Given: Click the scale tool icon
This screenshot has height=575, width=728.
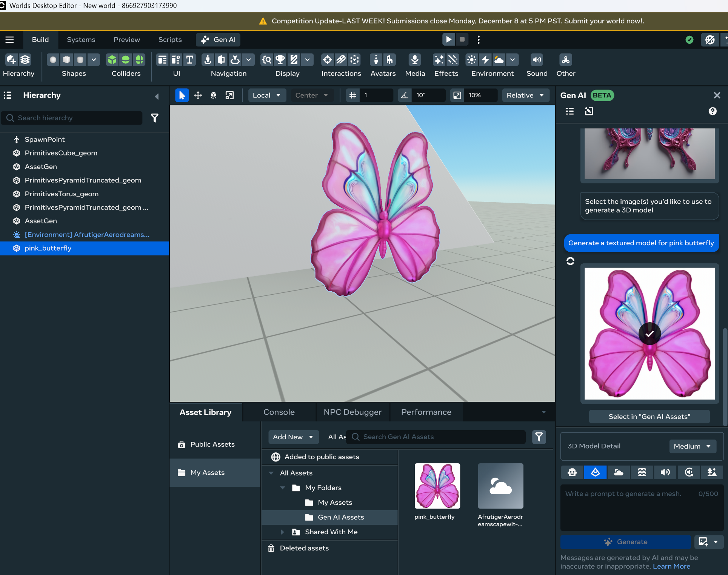Looking at the screenshot, I should [x=229, y=95].
